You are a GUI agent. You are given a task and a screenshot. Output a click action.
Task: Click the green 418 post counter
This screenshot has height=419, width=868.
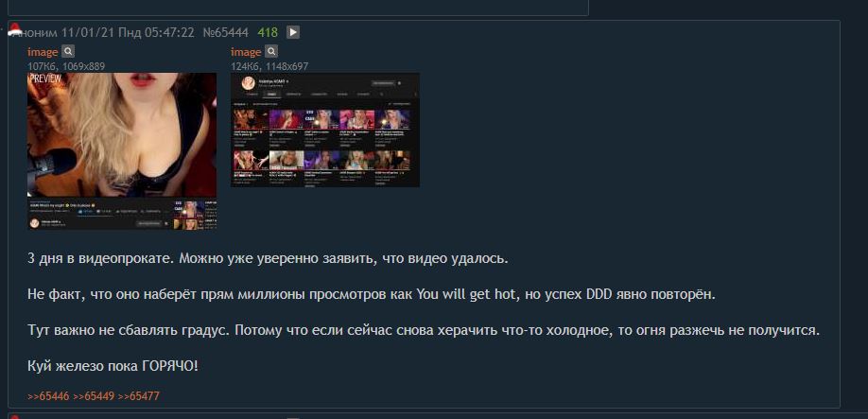click(268, 33)
